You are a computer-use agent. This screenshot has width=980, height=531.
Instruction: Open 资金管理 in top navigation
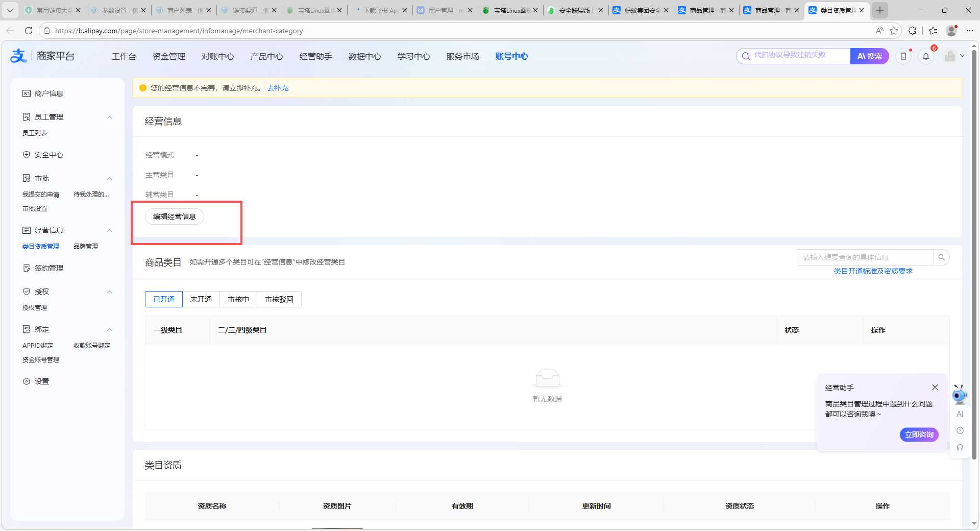click(x=168, y=56)
